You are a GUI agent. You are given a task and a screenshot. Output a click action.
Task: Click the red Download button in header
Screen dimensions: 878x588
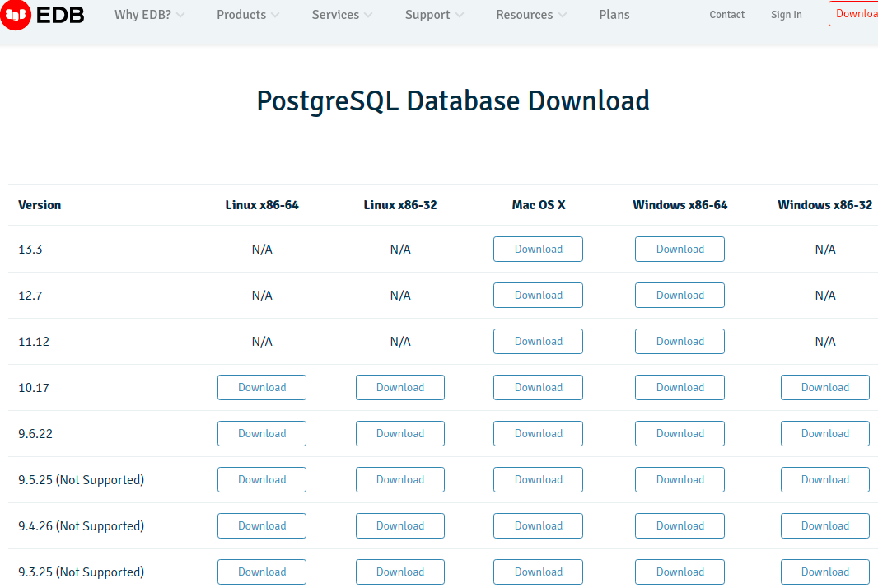tap(853, 14)
